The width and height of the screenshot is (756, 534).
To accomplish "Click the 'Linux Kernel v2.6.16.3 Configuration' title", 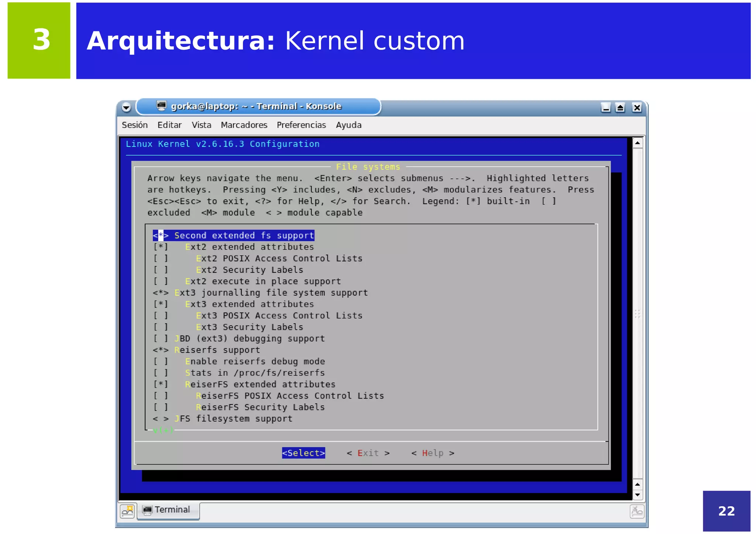I will click(x=223, y=144).
